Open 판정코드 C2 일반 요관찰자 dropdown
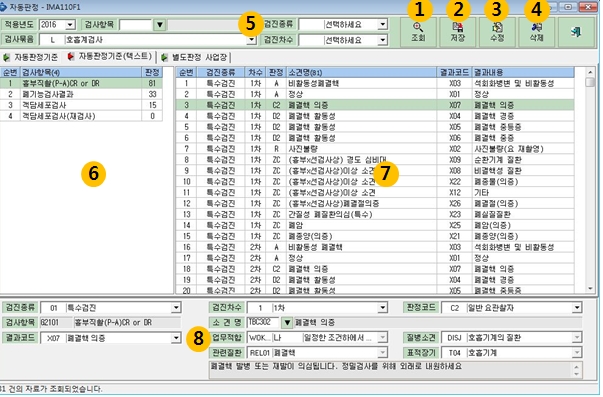 point(576,308)
